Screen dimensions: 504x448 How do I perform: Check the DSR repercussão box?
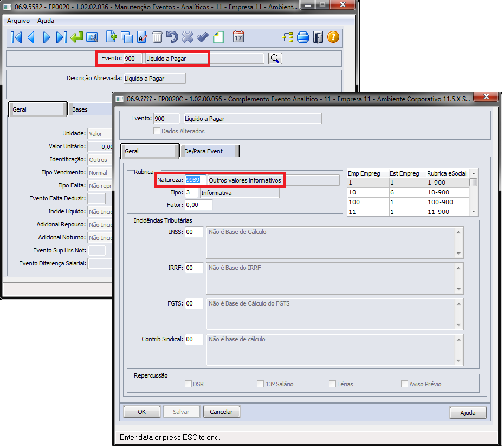pos(189,384)
